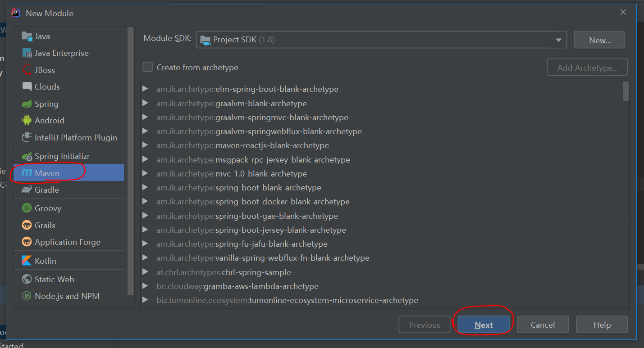Click the green Groovy icon
The image size is (644, 348).
27,208
